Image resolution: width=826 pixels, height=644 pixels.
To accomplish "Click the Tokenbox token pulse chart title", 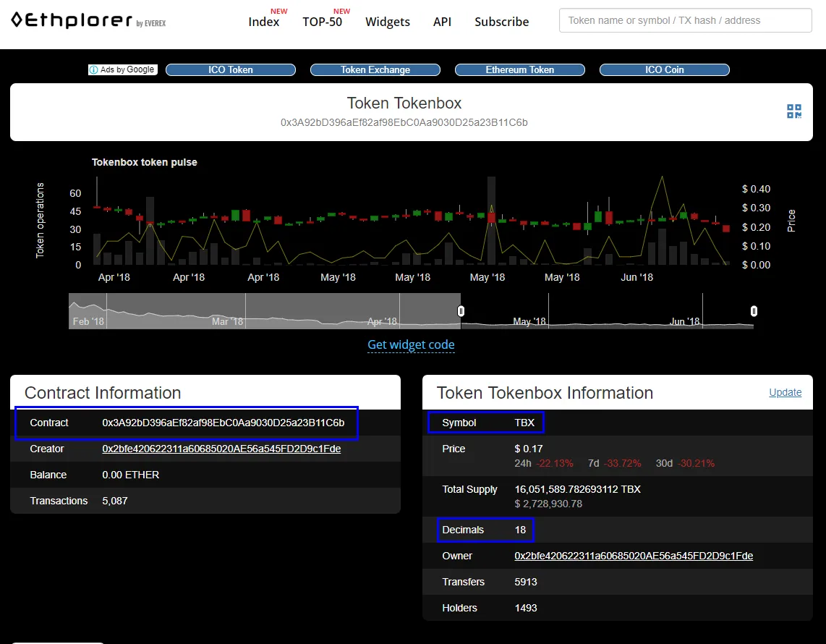I will click(x=145, y=162).
